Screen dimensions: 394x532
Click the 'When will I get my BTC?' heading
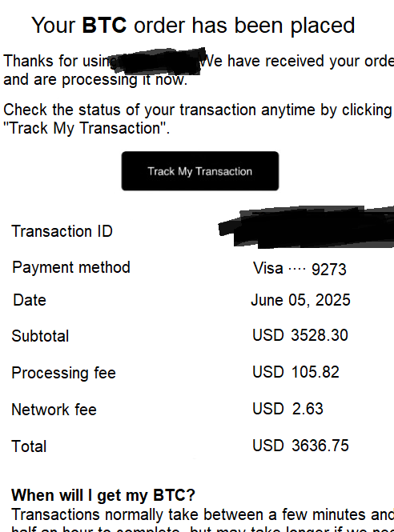pos(103,495)
